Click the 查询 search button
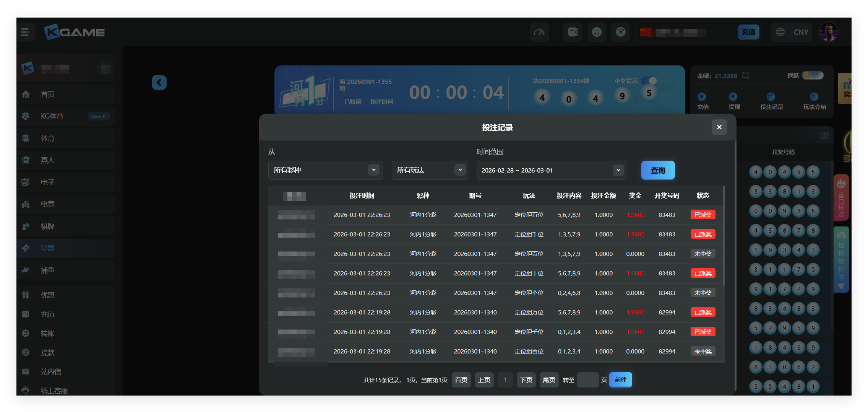The image size is (868, 412). click(x=658, y=170)
